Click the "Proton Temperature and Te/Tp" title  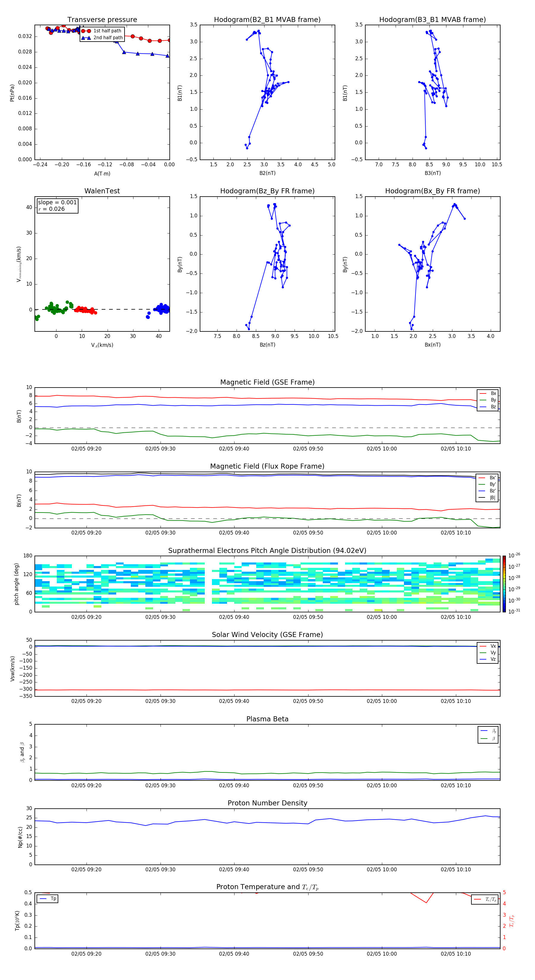(267, 887)
